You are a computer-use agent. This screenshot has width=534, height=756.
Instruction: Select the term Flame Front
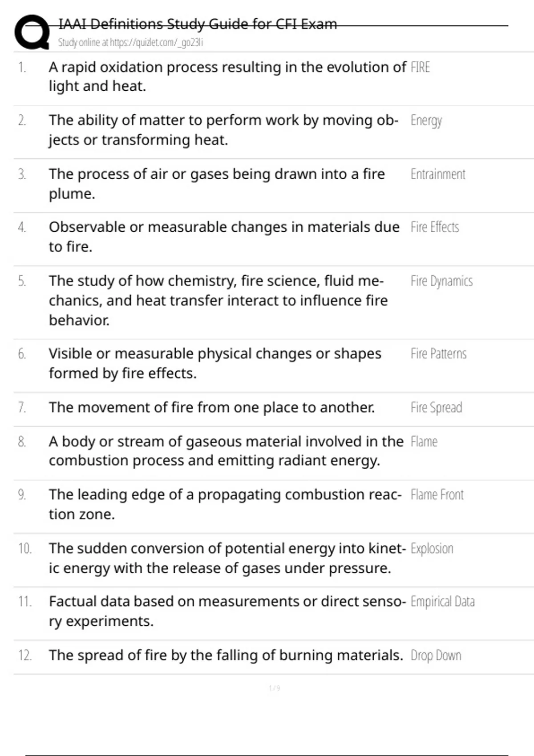[437, 495]
